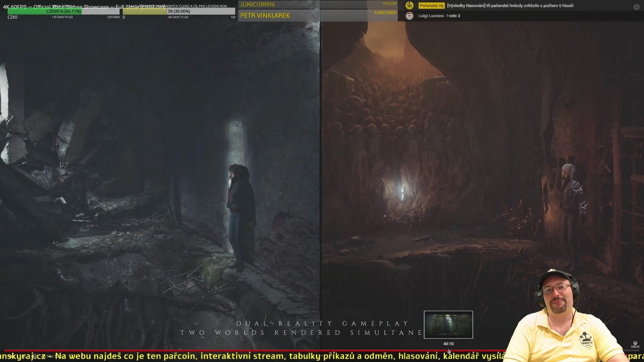
Task: Click the Watch later clock icon
Action: pyautogui.click(x=636, y=7)
